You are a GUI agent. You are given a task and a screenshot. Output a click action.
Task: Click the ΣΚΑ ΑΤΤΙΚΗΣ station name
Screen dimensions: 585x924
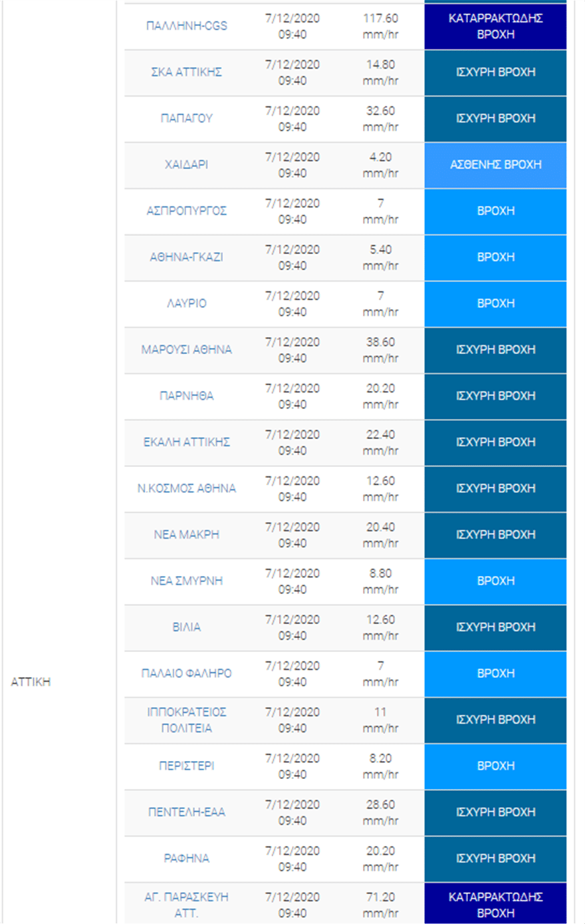(186, 73)
